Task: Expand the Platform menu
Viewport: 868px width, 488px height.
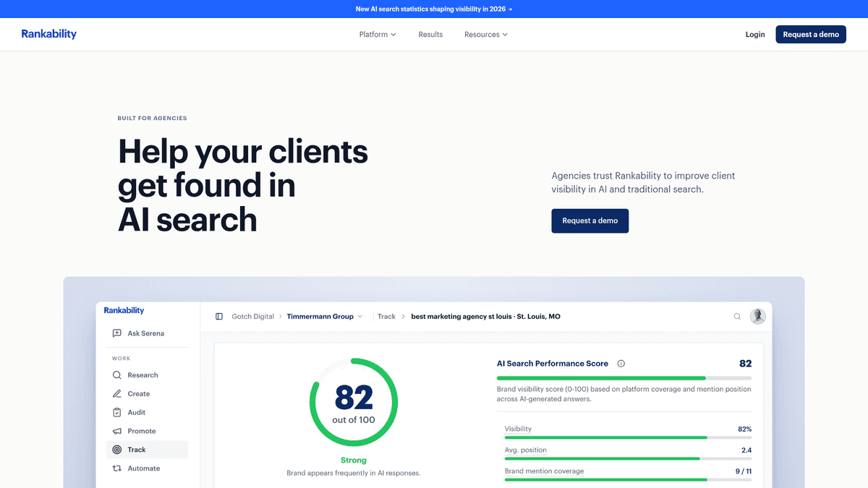Action: [x=378, y=35]
